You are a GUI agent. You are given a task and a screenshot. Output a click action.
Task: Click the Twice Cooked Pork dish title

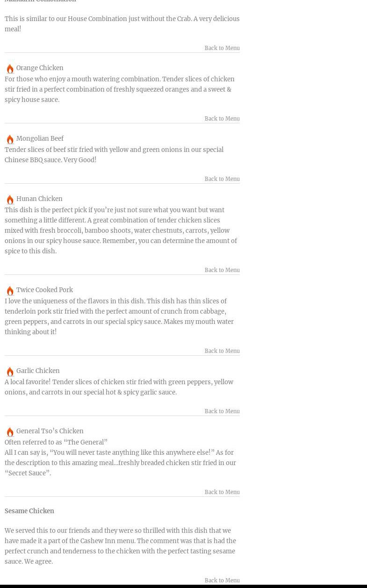click(44, 290)
